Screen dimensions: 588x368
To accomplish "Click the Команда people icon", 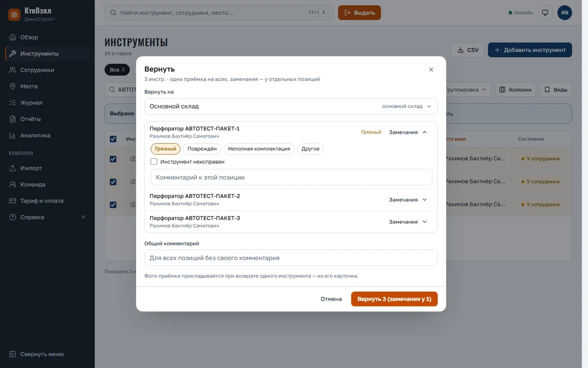I will (x=13, y=184).
